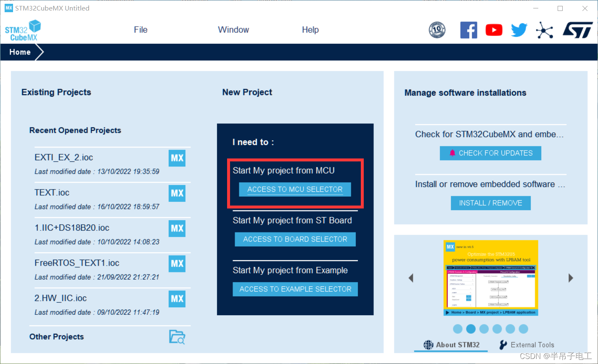598x364 pixels.
Task: Show previous slide with left arrow
Action: [x=411, y=278]
